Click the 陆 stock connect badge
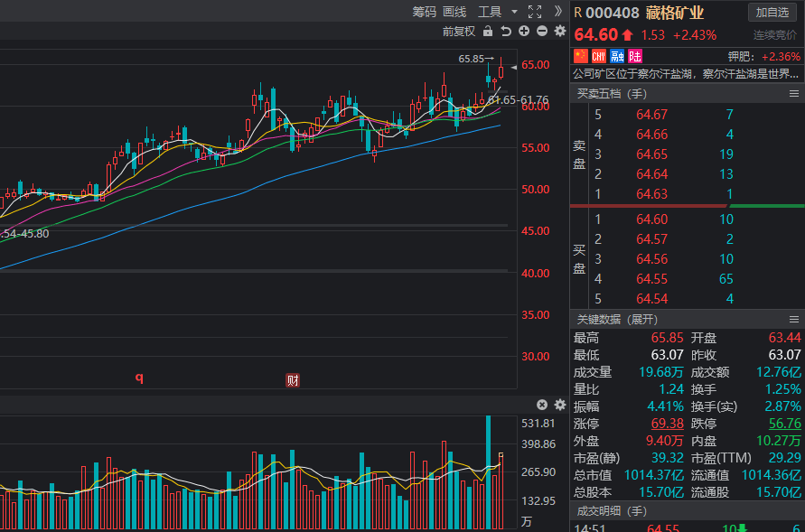Screen dimensions: 805x532 point(635,56)
